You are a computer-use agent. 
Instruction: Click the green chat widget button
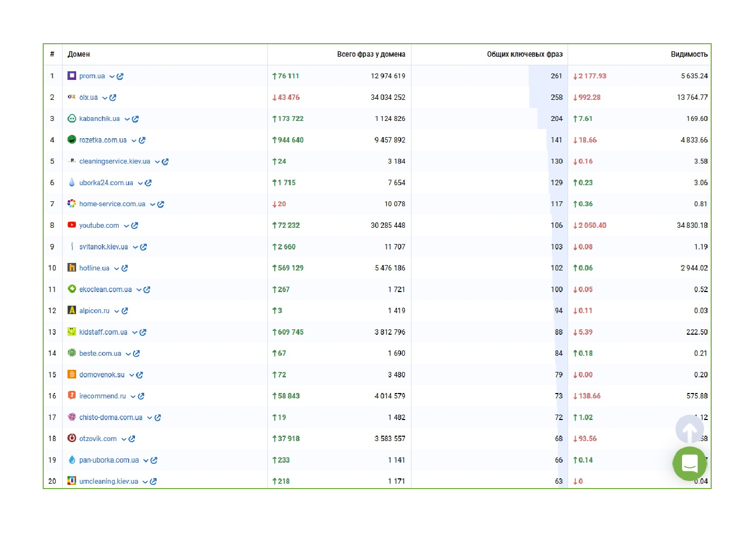click(690, 464)
